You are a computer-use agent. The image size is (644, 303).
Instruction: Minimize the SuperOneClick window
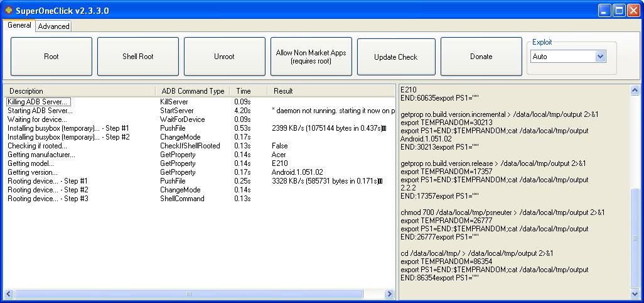click(604, 10)
